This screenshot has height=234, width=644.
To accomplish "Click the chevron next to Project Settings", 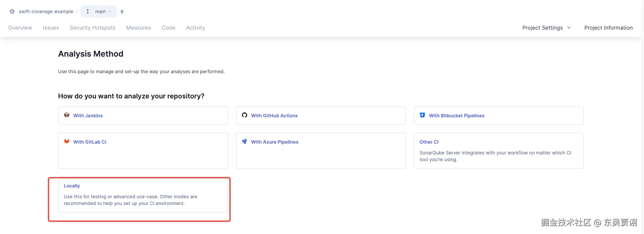I will pyautogui.click(x=569, y=28).
